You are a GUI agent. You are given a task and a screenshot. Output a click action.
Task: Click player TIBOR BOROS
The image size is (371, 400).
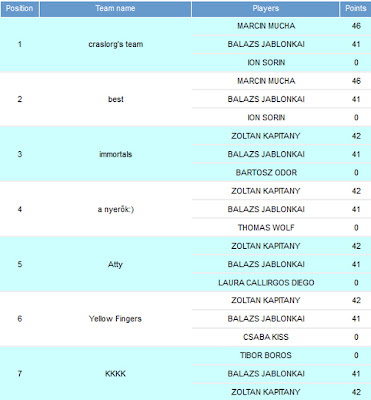click(x=266, y=355)
